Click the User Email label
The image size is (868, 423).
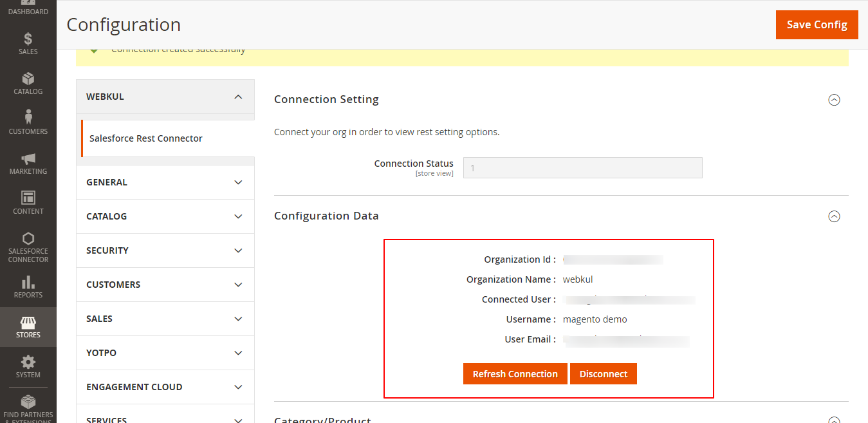point(531,339)
